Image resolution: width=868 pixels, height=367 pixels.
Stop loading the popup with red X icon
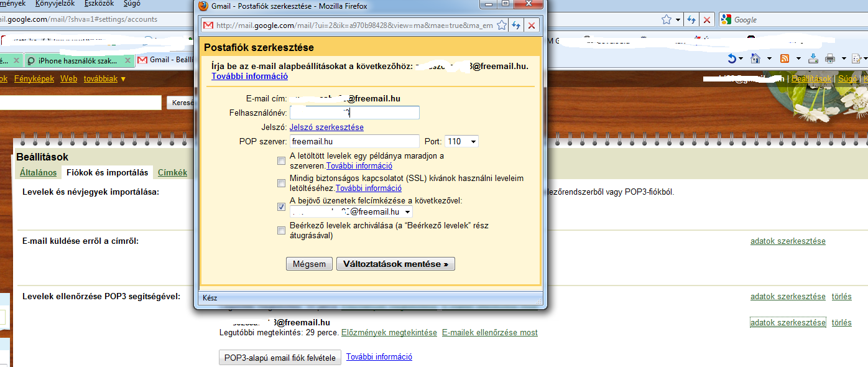point(531,26)
